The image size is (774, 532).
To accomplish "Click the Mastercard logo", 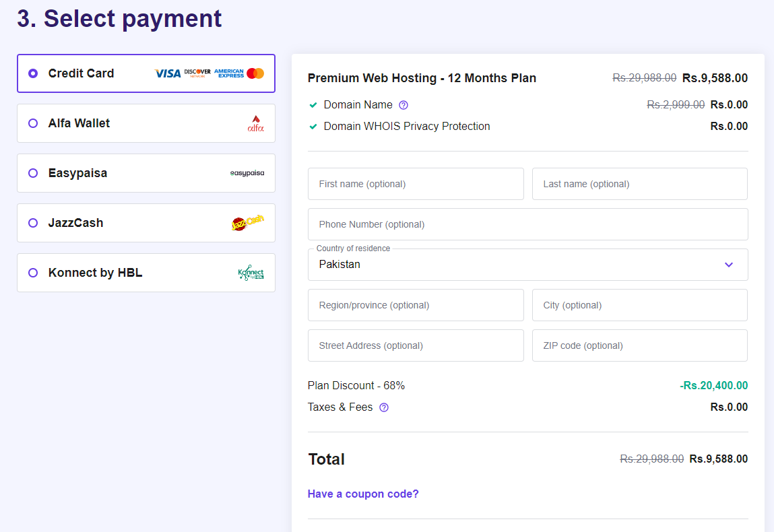I will [x=255, y=73].
